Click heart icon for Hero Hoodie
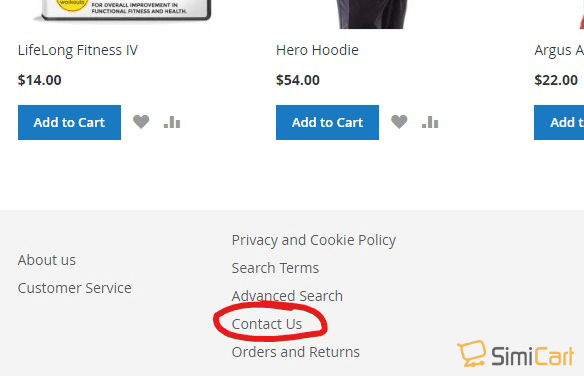584x376 pixels. click(x=399, y=122)
